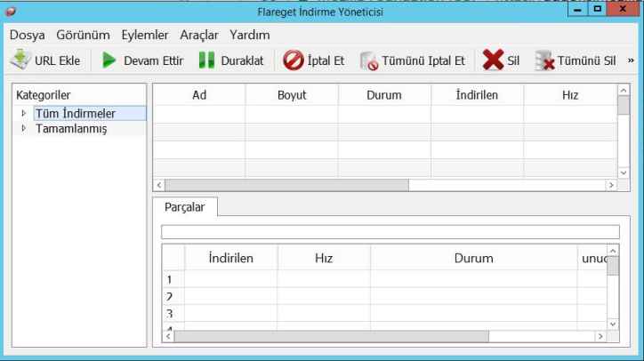Switch to the Parçalar tab

pos(185,205)
